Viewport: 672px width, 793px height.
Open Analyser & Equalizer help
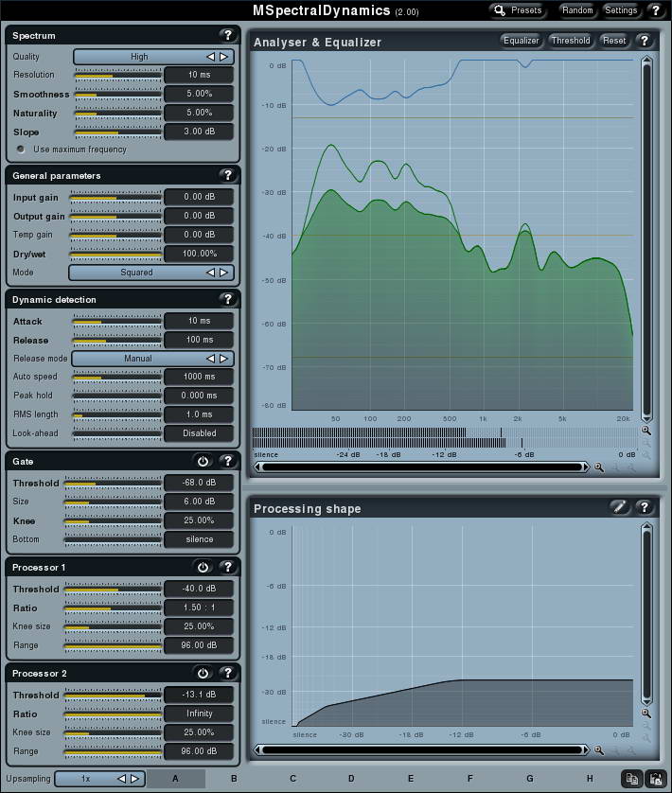tap(645, 41)
